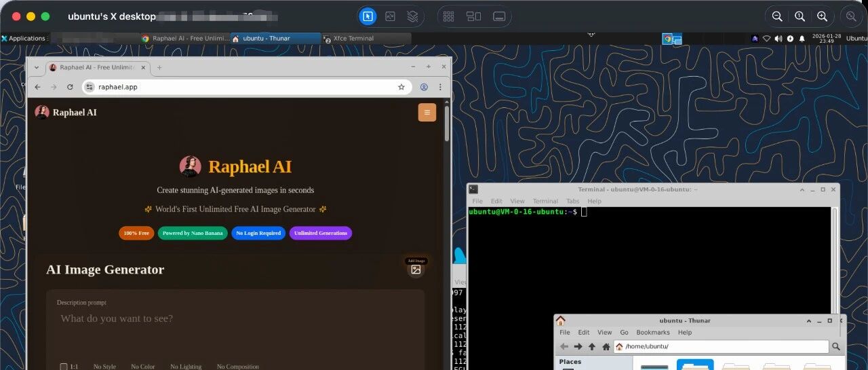Open Terminal's File menu
The width and height of the screenshot is (868, 370).
coord(477,201)
